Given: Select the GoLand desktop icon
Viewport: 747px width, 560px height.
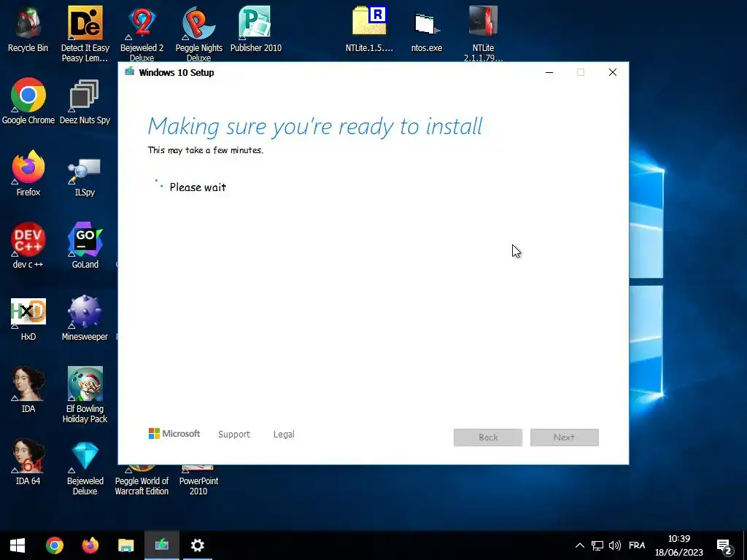Looking at the screenshot, I should click(85, 246).
